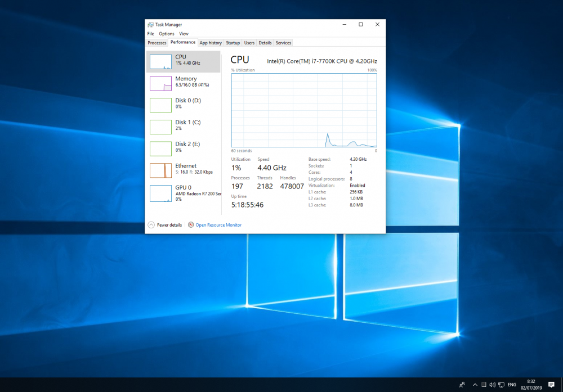Open the Options menu
The height and width of the screenshot is (392, 563).
pos(167,34)
